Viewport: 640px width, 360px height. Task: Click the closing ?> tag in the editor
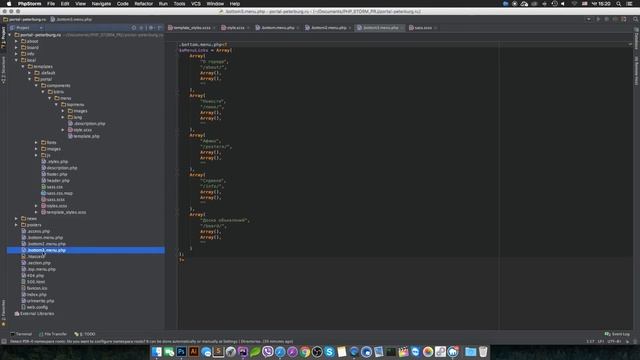[x=182, y=260]
